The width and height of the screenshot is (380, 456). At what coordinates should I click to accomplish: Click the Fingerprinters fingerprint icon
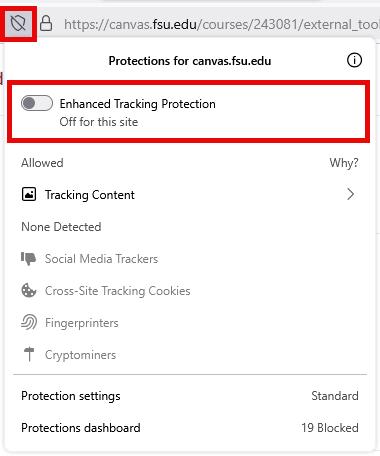click(29, 322)
